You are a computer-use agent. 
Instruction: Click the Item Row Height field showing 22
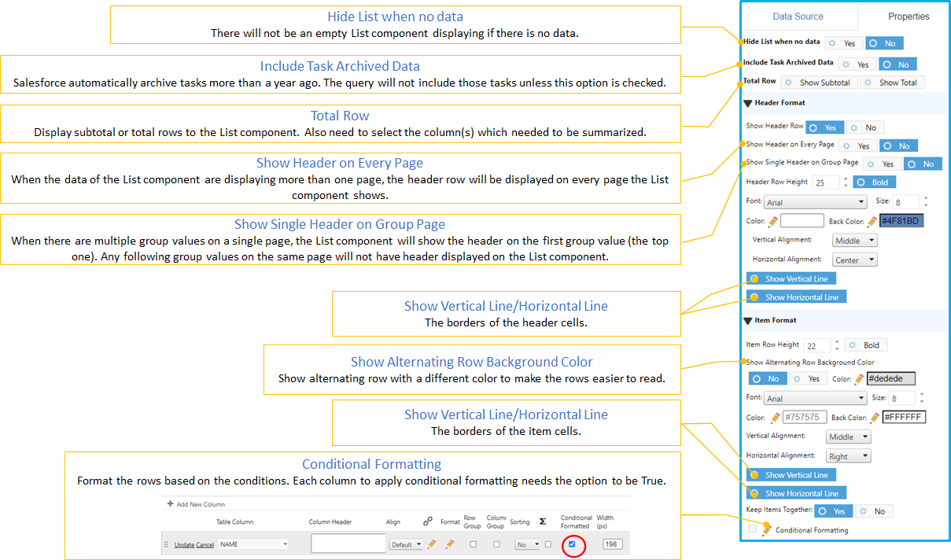pos(817,344)
